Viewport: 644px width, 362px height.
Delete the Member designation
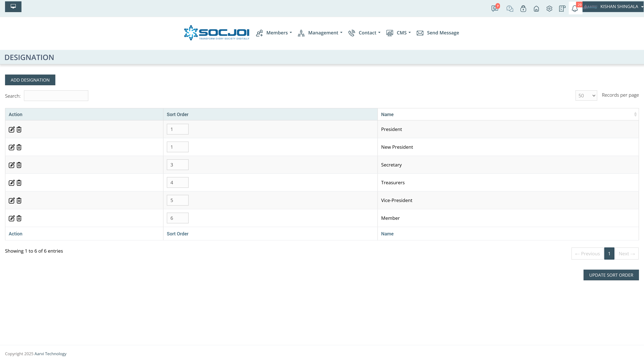pos(19,218)
